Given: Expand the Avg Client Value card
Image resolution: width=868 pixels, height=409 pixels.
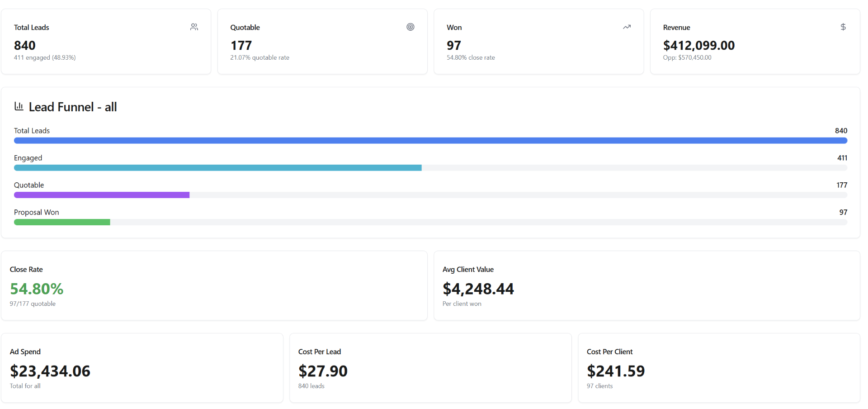Looking at the screenshot, I should (x=647, y=285).
